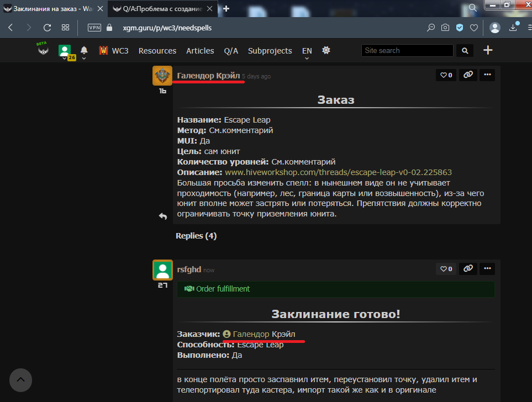Open the Subprojects menu
This screenshot has height=402, width=532.
coord(270,51)
